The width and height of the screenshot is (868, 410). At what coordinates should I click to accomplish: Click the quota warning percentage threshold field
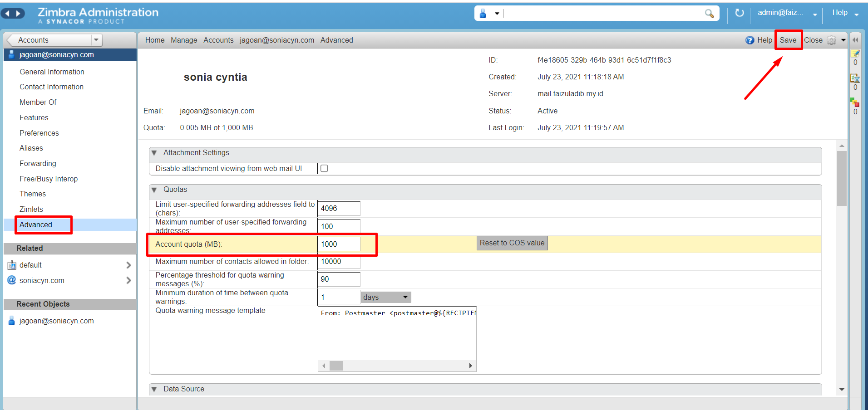click(x=339, y=279)
